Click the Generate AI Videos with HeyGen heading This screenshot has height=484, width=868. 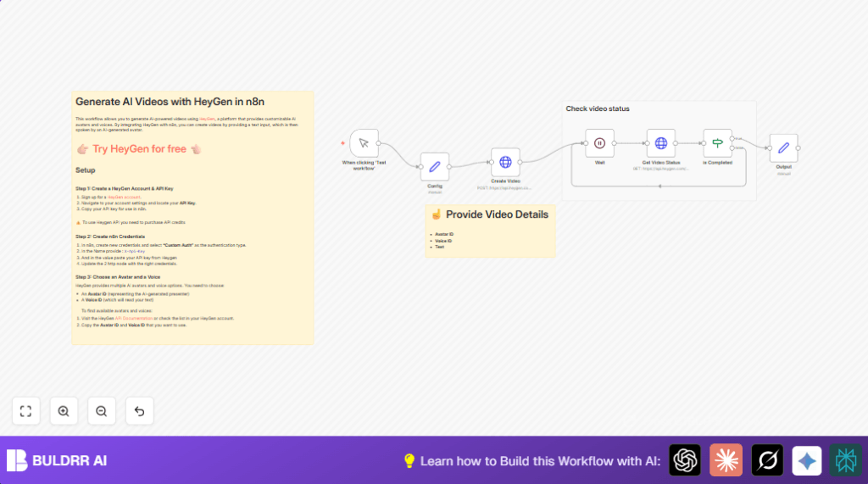[x=170, y=102]
